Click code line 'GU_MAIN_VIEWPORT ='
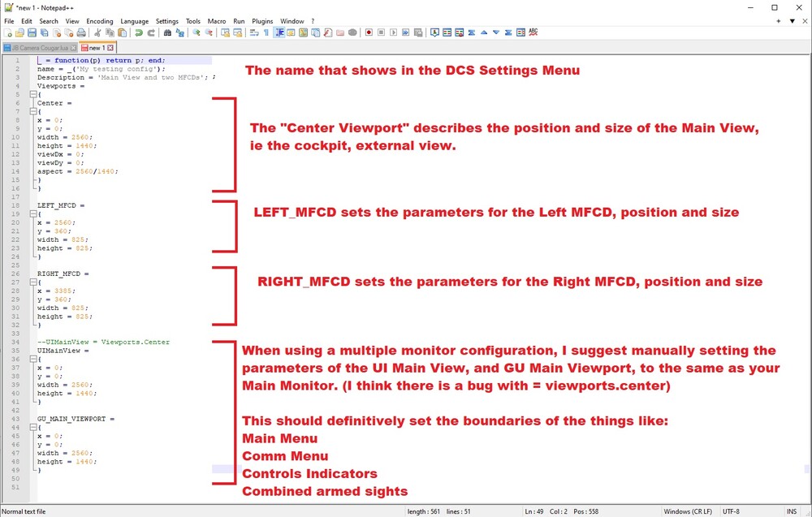Image resolution: width=812 pixels, height=517 pixels. pyautogui.click(x=76, y=419)
